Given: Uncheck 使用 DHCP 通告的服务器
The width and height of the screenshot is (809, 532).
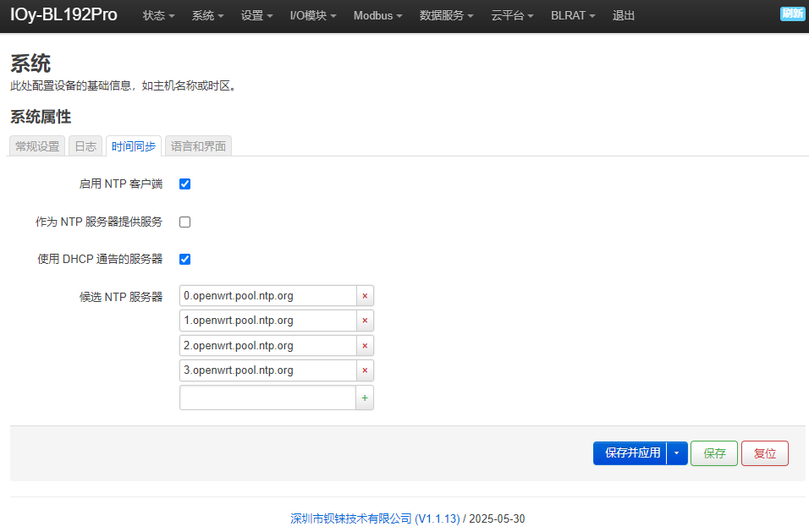Looking at the screenshot, I should (x=184, y=259).
